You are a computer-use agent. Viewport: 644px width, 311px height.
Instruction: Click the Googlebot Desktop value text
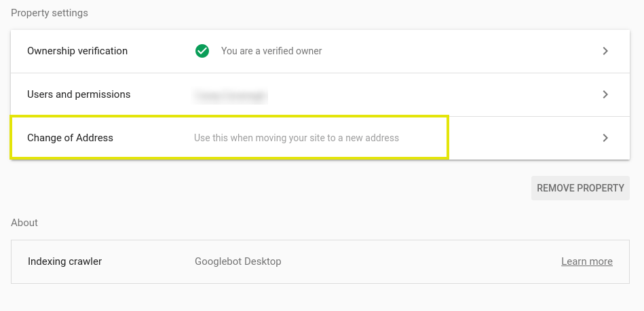pos(238,261)
